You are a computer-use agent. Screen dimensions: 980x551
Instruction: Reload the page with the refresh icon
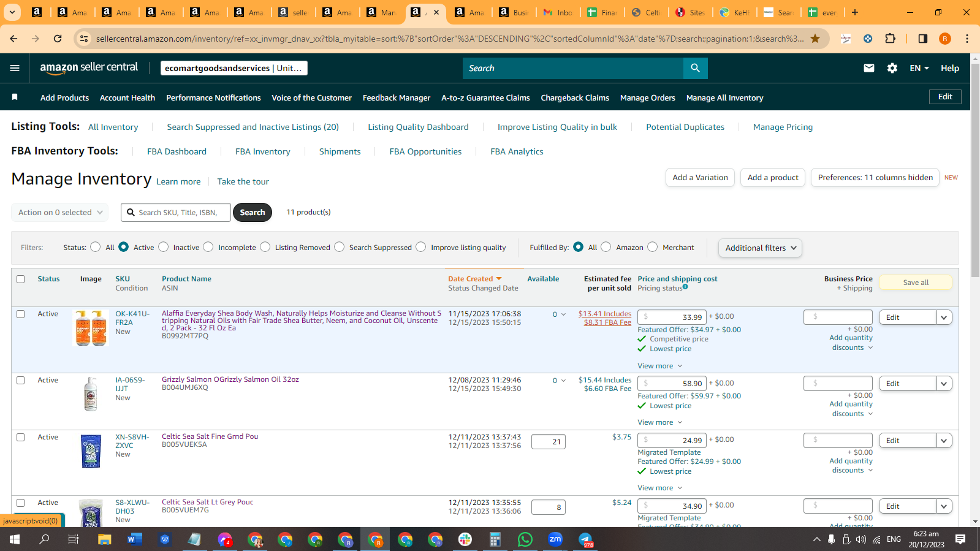pos(58,39)
